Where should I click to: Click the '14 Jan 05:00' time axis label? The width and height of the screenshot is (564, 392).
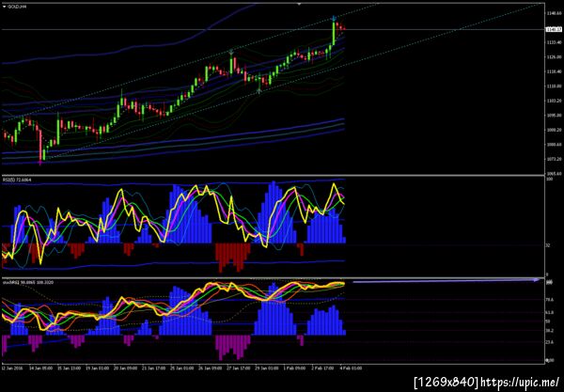pyautogui.click(x=40, y=368)
